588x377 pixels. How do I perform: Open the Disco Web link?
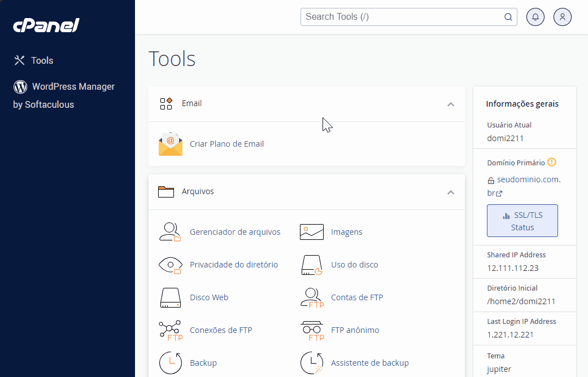209,297
